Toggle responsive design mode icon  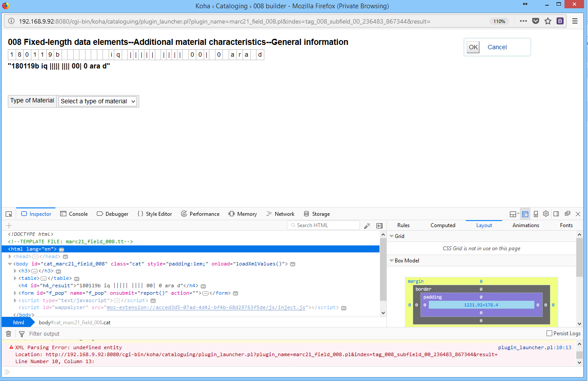point(536,214)
